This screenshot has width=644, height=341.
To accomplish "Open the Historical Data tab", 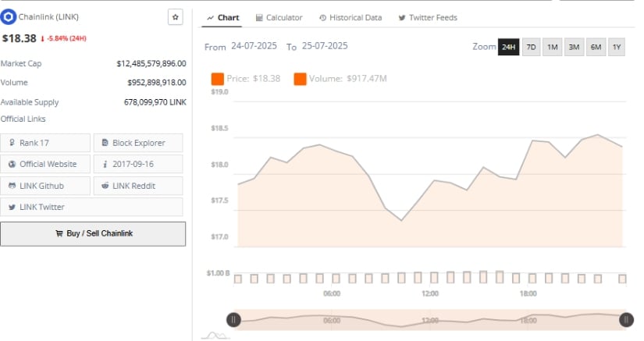I will [350, 18].
